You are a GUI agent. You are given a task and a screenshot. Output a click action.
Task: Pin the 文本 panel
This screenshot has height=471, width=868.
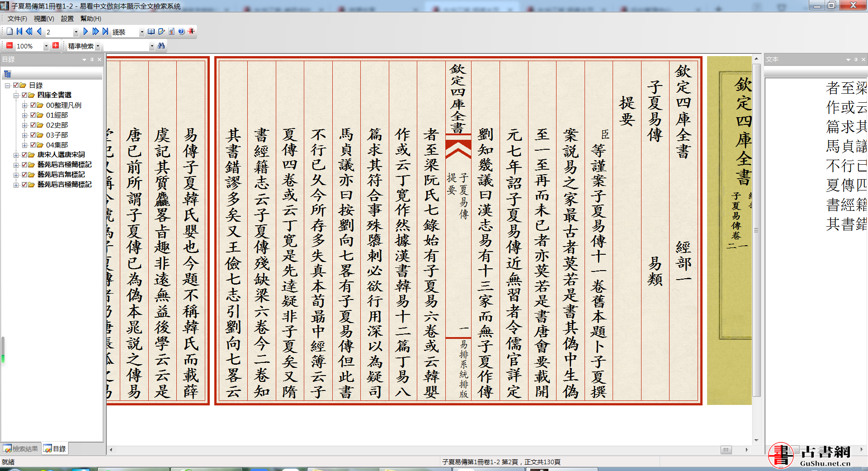click(x=856, y=59)
